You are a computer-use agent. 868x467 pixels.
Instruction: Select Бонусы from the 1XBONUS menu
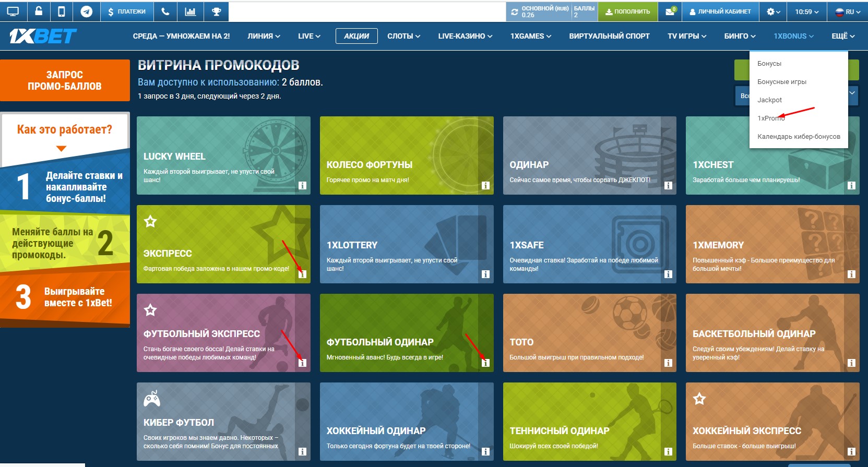(x=799, y=64)
